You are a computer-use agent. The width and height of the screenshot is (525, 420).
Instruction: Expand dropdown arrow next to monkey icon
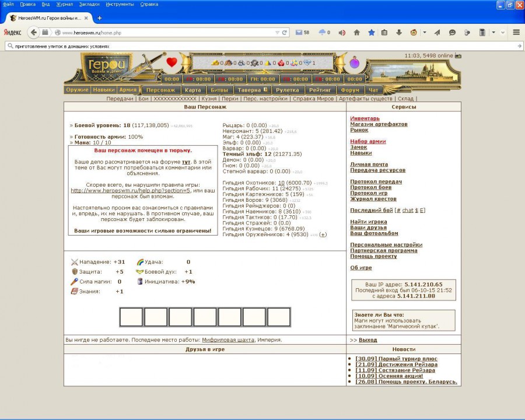[x=425, y=33]
